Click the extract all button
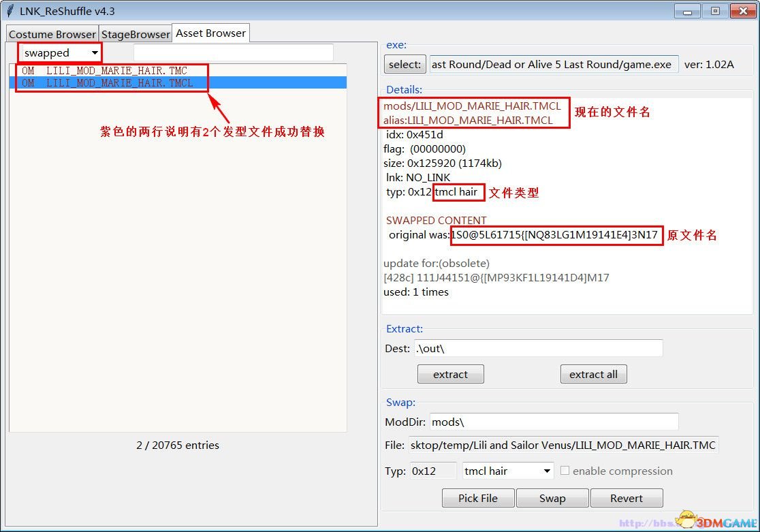Screen dimensions: 760x532 point(593,374)
